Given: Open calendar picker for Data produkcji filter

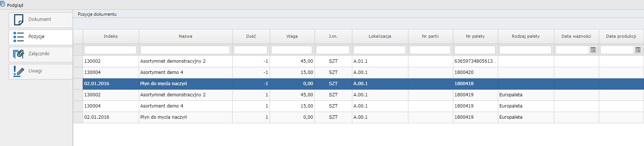Looking at the screenshot, I should tap(638, 50).
